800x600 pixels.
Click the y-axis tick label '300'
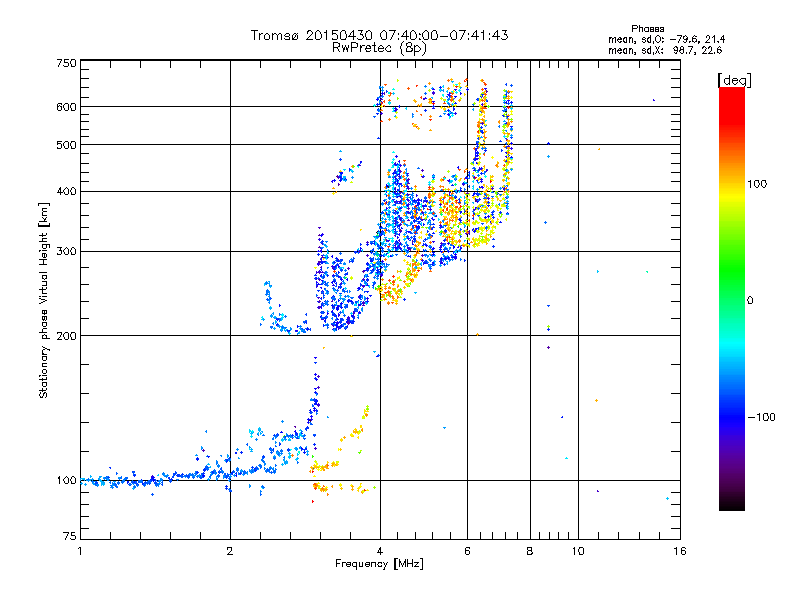point(66,251)
